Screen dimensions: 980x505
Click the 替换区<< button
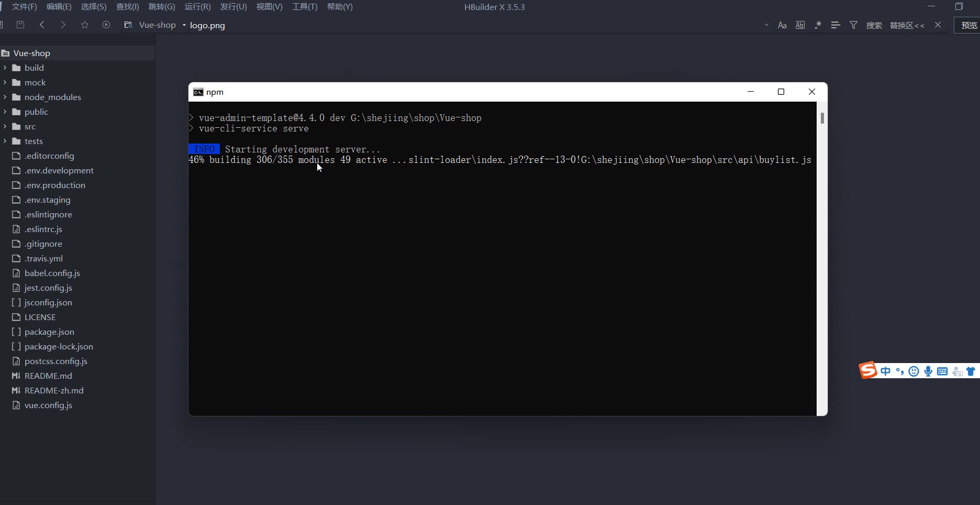pyautogui.click(x=907, y=25)
